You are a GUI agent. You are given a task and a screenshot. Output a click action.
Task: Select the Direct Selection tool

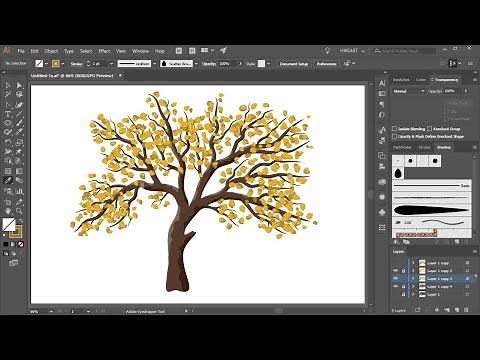19,85
